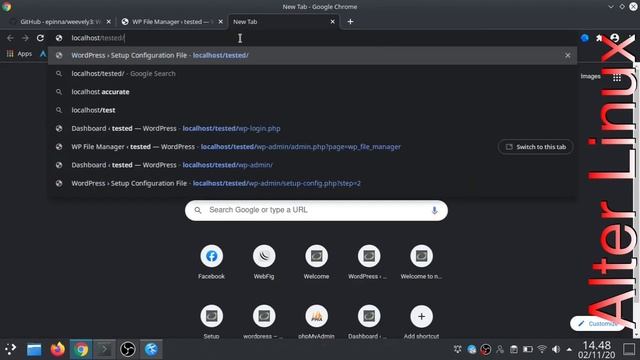640x360 pixels.
Task: Open the volume control tray icon
Action: click(x=556, y=349)
